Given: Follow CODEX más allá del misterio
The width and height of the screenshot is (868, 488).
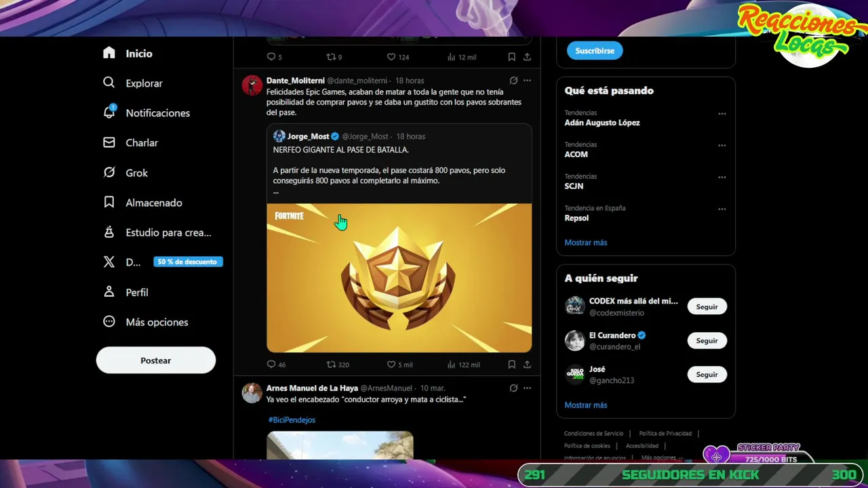Looking at the screenshot, I should tap(707, 306).
